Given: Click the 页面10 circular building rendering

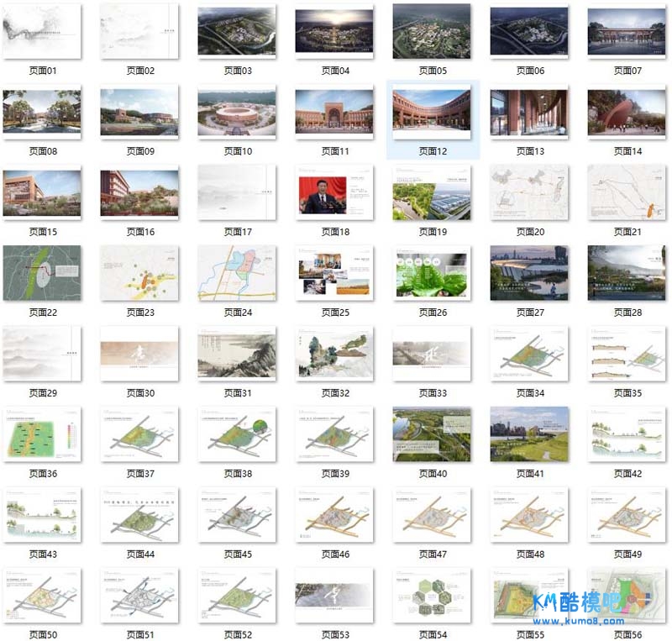Looking at the screenshot, I should pos(237,112).
